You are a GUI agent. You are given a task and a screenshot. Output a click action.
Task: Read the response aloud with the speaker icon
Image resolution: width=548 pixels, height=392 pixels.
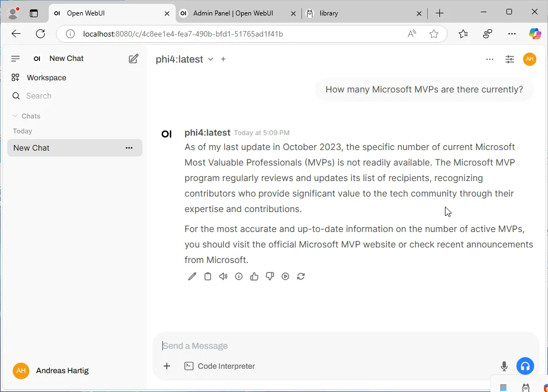223,277
